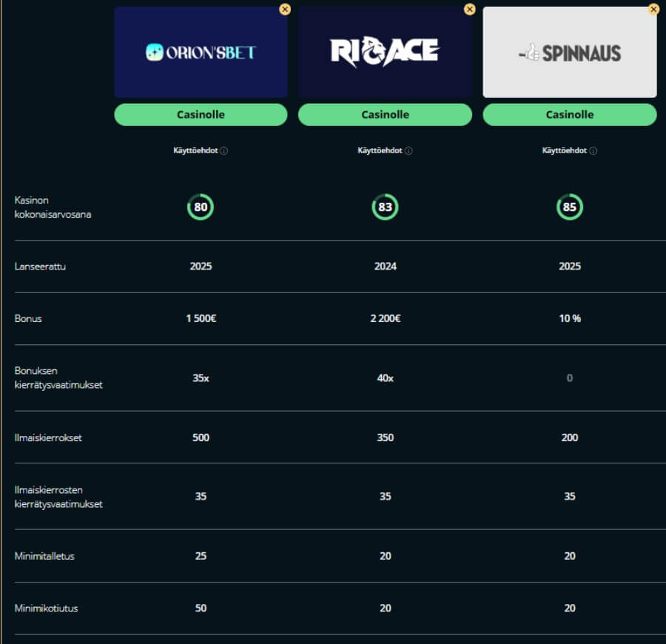Click RioAce rating circle showing 83
Screen dimensions: 666x644
385,207
